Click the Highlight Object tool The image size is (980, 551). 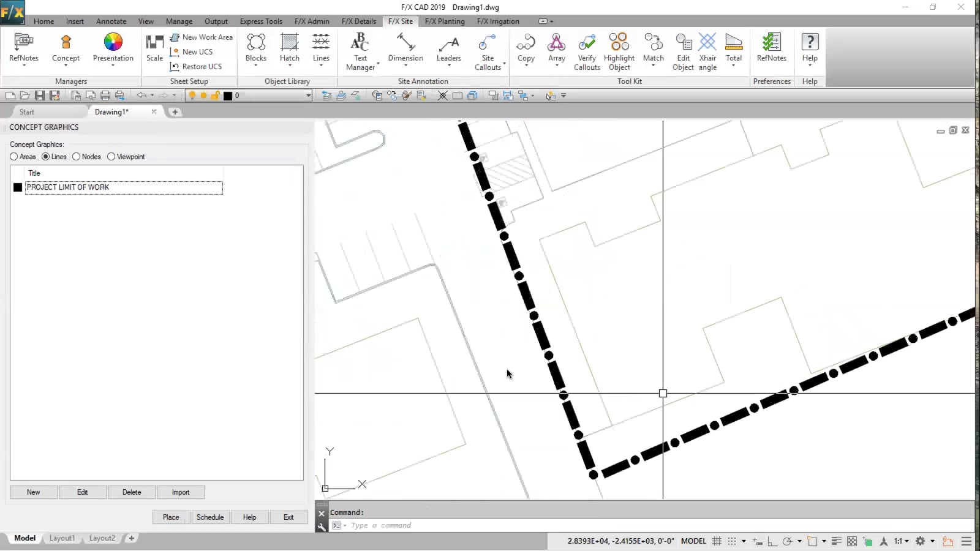(619, 51)
